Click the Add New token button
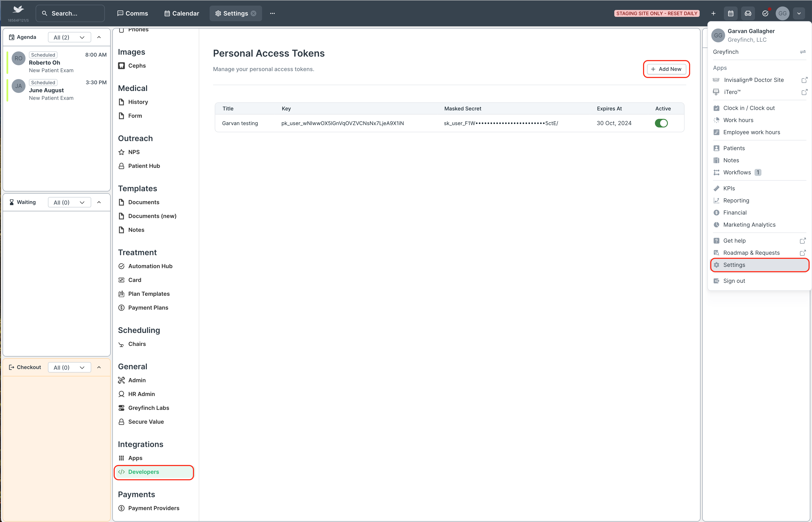This screenshot has height=522, width=812. (666, 69)
